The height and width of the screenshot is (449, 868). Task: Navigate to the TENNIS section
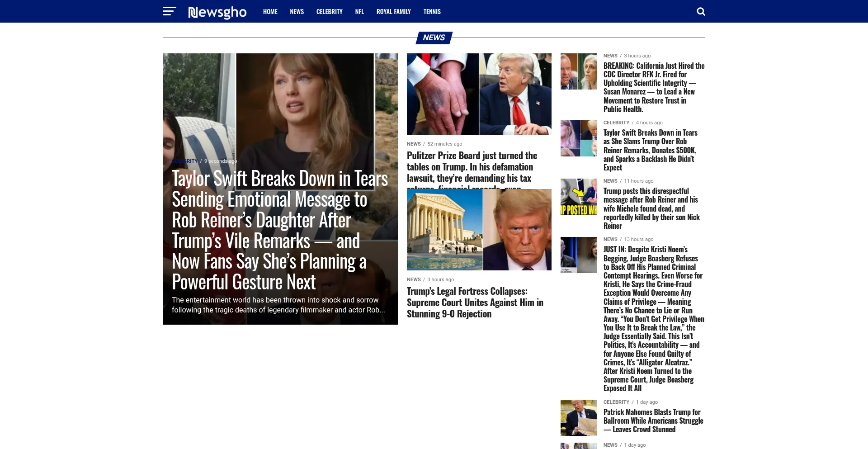432,12
